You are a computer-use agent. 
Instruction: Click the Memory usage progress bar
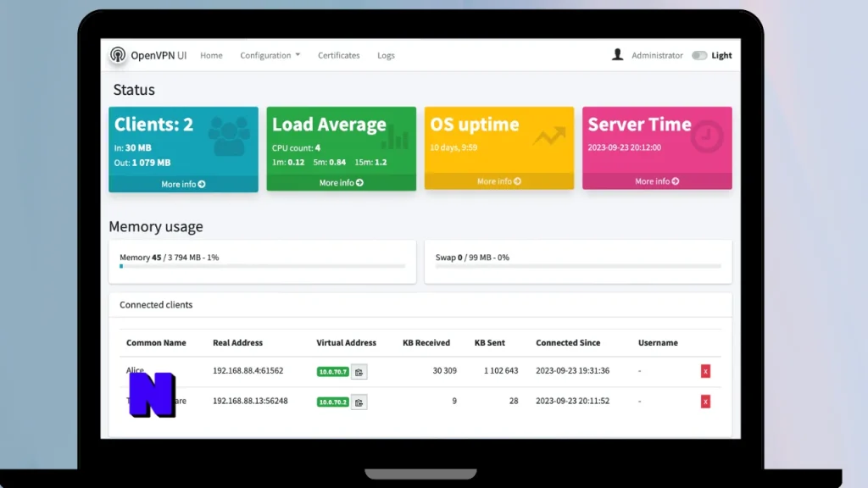[x=263, y=266]
